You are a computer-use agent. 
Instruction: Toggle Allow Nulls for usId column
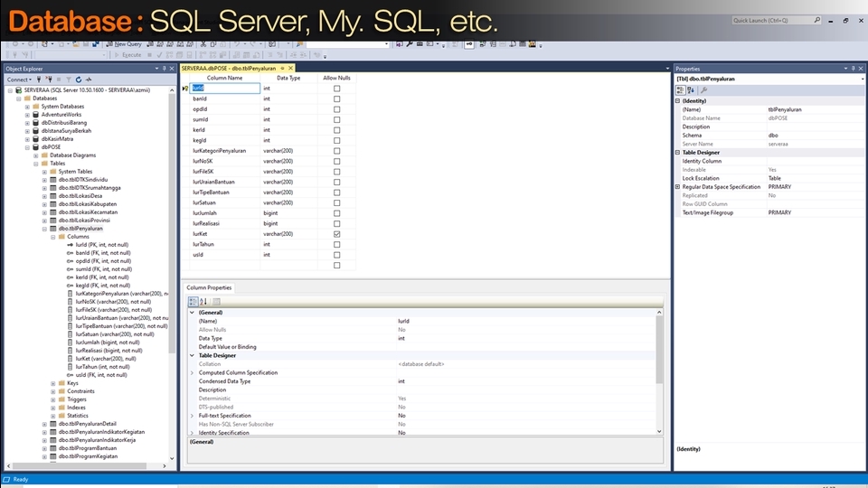click(x=336, y=255)
